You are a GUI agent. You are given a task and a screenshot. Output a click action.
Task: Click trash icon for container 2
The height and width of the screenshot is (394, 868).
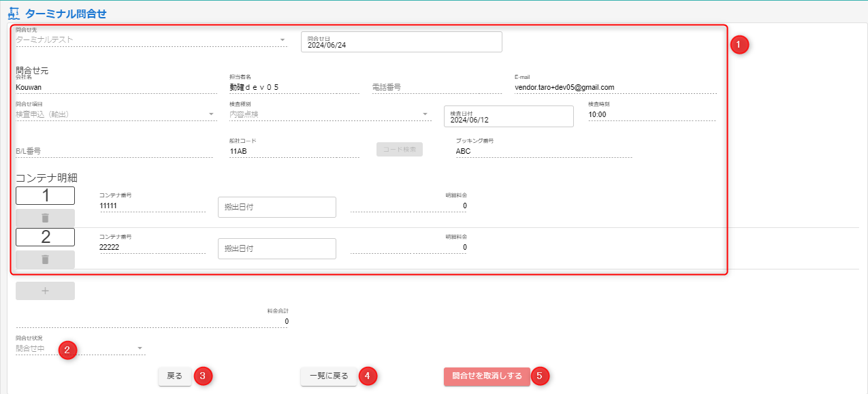[45, 259]
